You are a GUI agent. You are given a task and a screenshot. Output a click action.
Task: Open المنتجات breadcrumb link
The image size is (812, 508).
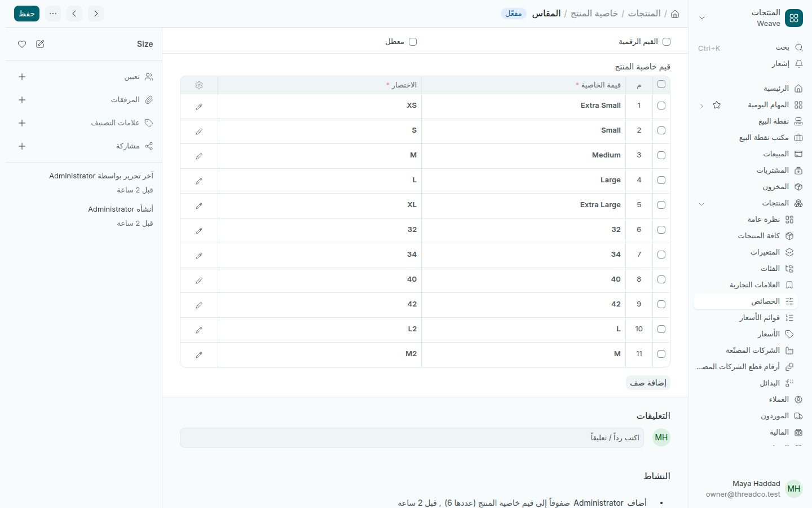click(x=645, y=14)
